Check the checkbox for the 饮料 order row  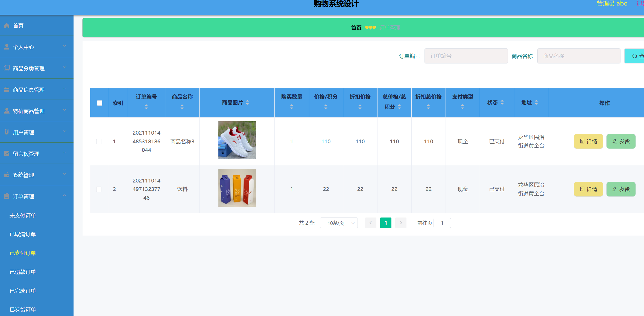99,189
